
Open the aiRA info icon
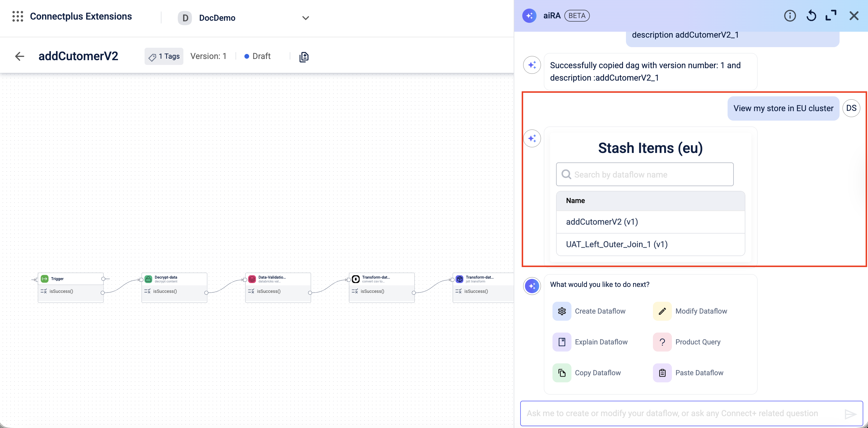coord(789,16)
